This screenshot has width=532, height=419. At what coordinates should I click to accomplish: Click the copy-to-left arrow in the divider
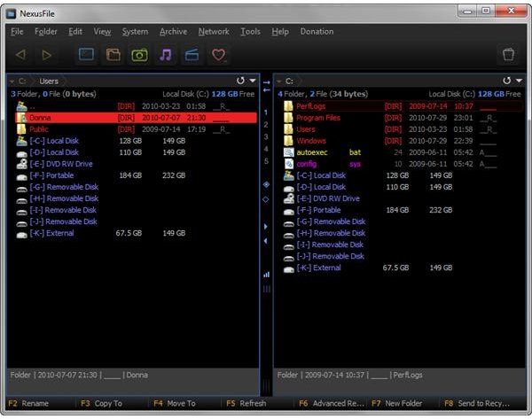coord(266,90)
